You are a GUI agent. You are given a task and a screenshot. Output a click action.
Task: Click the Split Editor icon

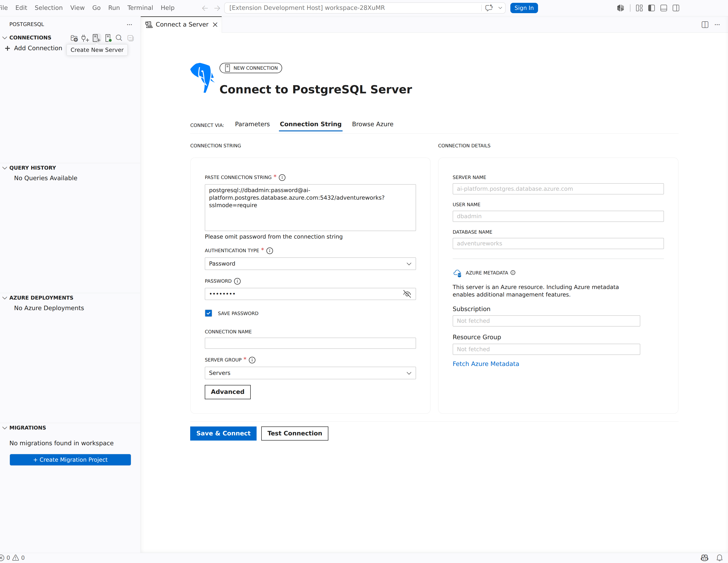pyautogui.click(x=705, y=24)
